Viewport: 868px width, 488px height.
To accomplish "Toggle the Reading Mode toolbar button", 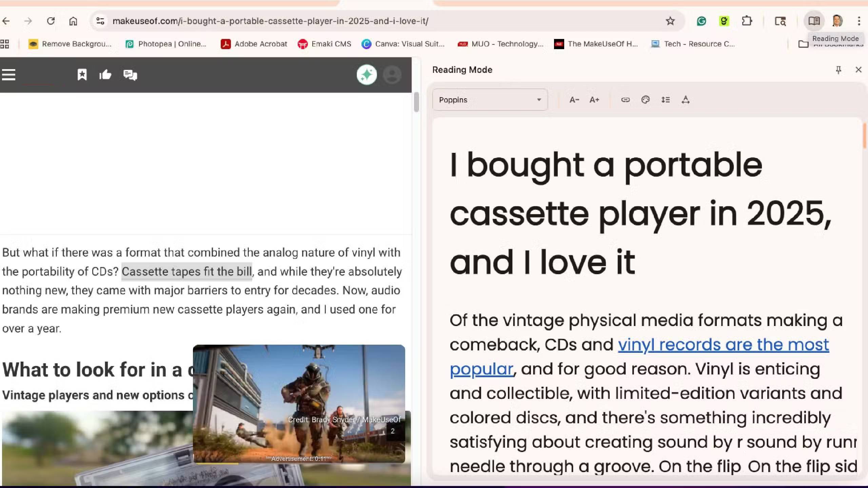I will coord(814,21).
